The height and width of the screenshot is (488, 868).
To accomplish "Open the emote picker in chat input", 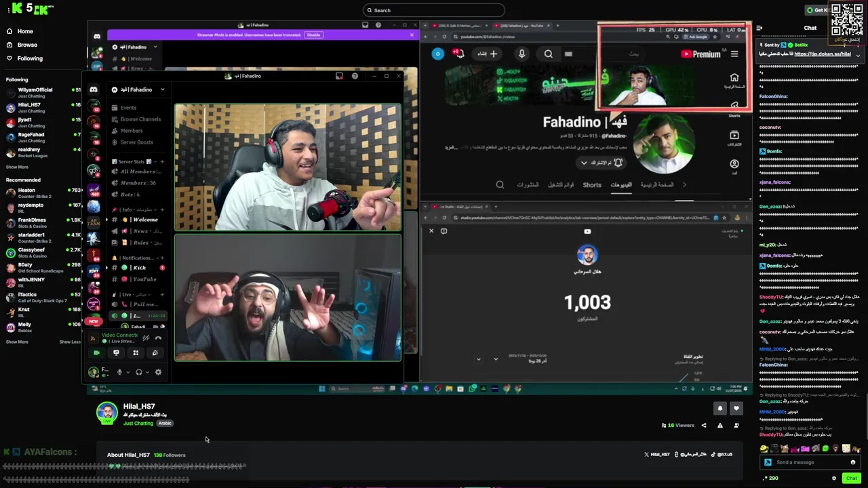I will (x=853, y=462).
